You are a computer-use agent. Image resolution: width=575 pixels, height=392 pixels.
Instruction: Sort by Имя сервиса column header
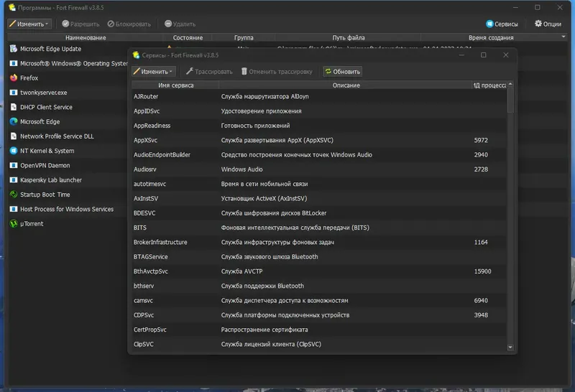pos(175,85)
